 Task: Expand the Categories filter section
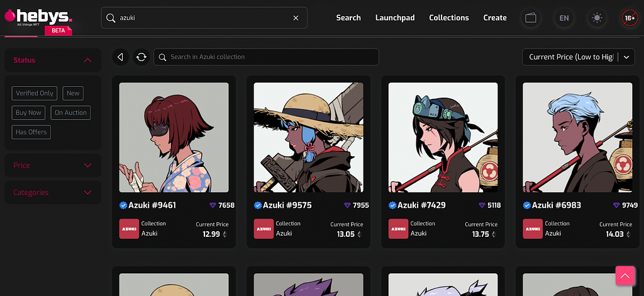click(x=53, y=193)
